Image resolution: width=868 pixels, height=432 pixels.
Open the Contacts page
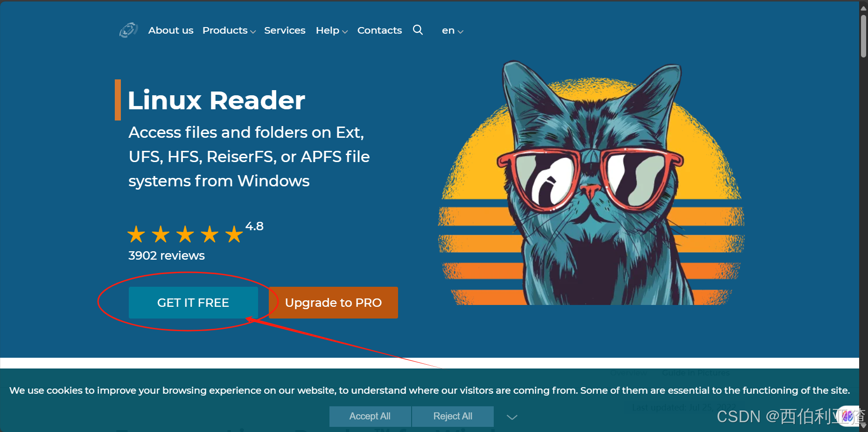click(379, 30)
